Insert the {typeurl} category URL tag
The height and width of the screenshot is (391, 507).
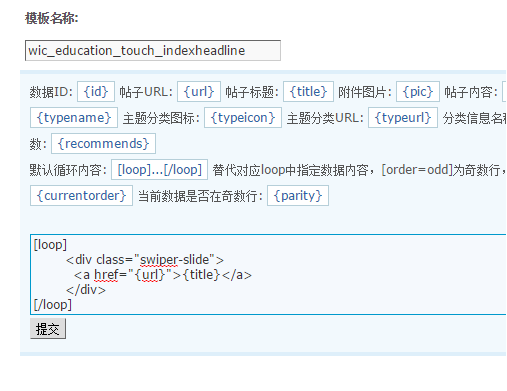(403, 117)
